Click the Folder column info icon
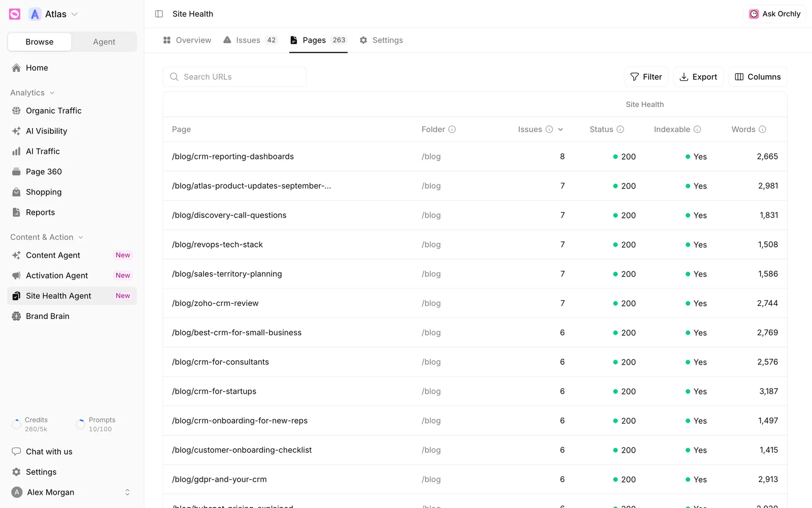This screenshot has height=508, width=812. point(452,130)
